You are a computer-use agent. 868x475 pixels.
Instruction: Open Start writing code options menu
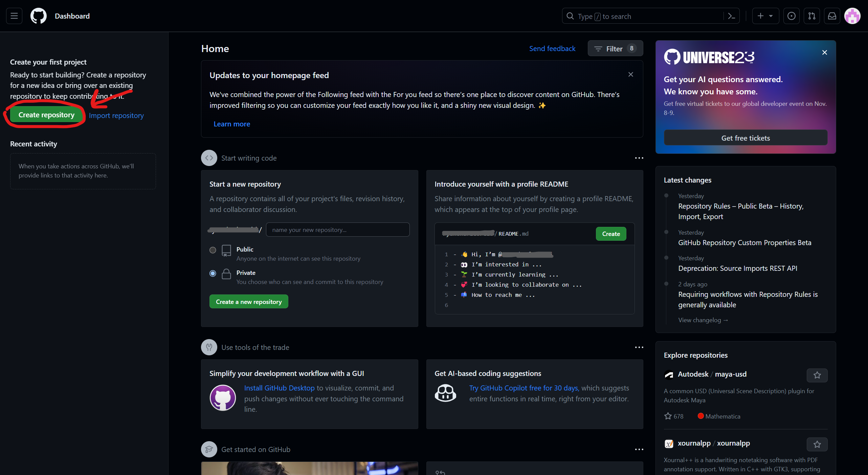point(639,158)
